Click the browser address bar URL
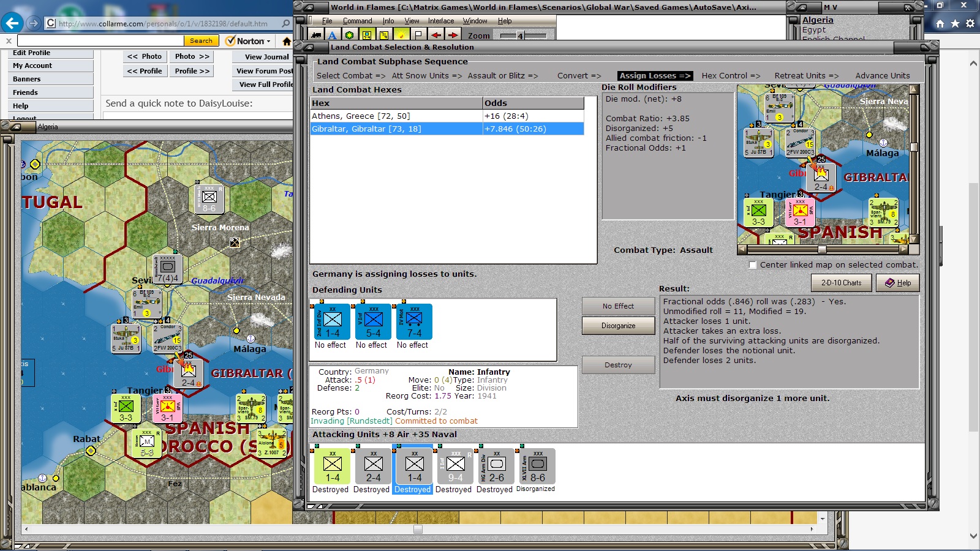 point(163,24)
